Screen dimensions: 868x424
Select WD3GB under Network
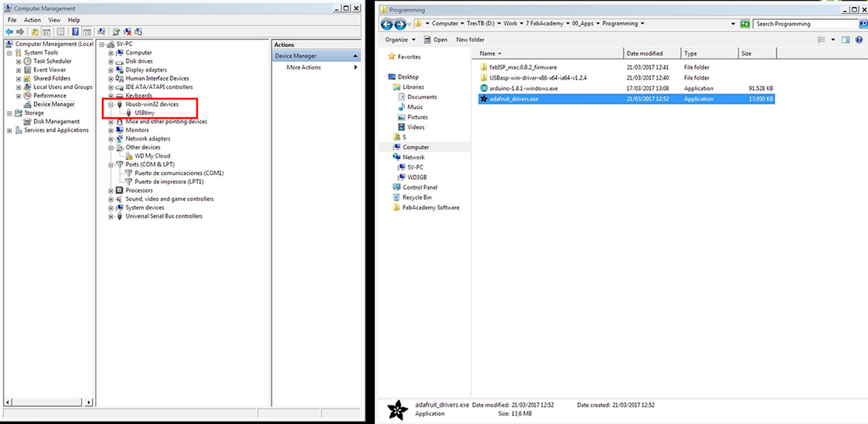417,177
